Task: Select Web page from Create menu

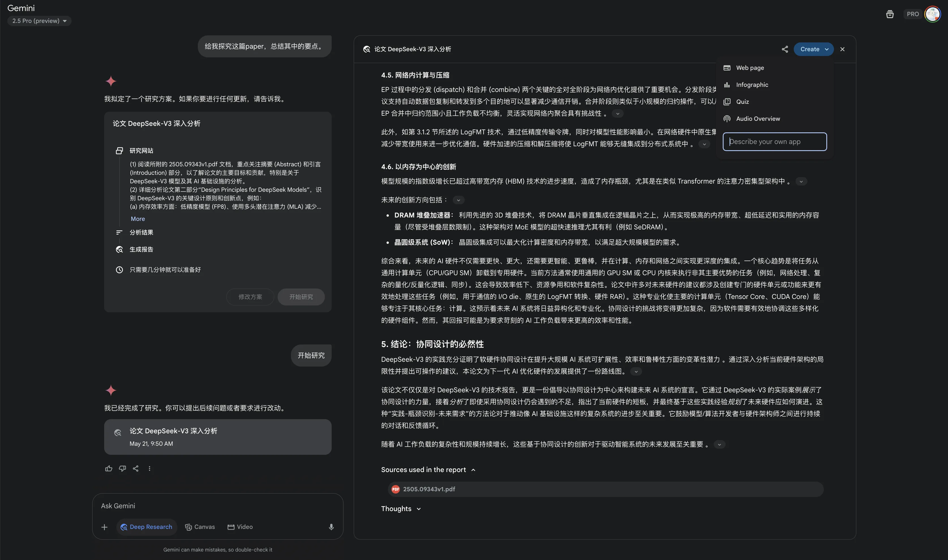Action: (774, 68)
